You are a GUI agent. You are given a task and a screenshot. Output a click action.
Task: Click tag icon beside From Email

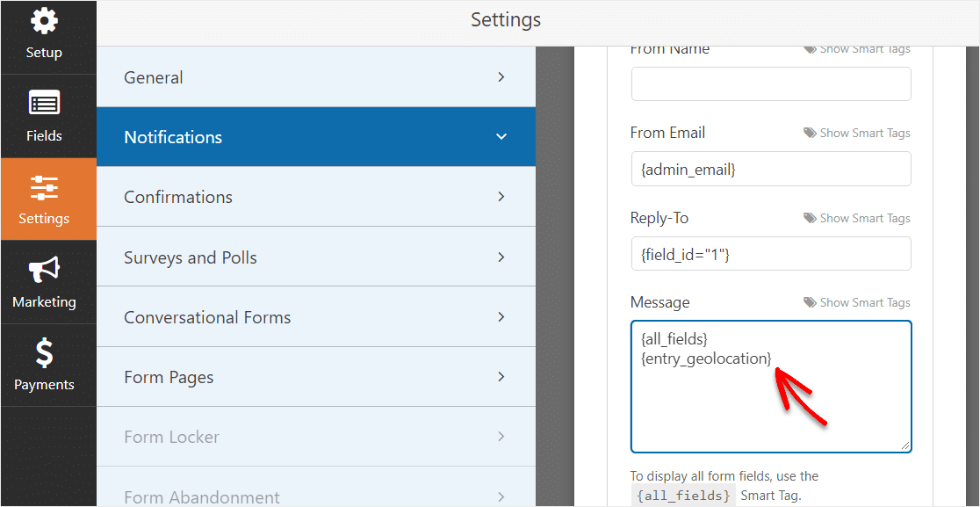point(810,134)
